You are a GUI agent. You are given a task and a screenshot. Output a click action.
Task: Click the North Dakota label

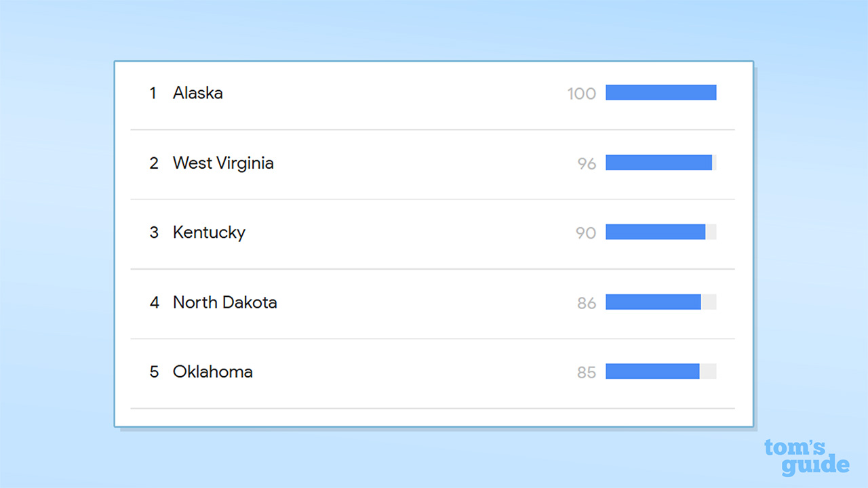tap(224, 302)
